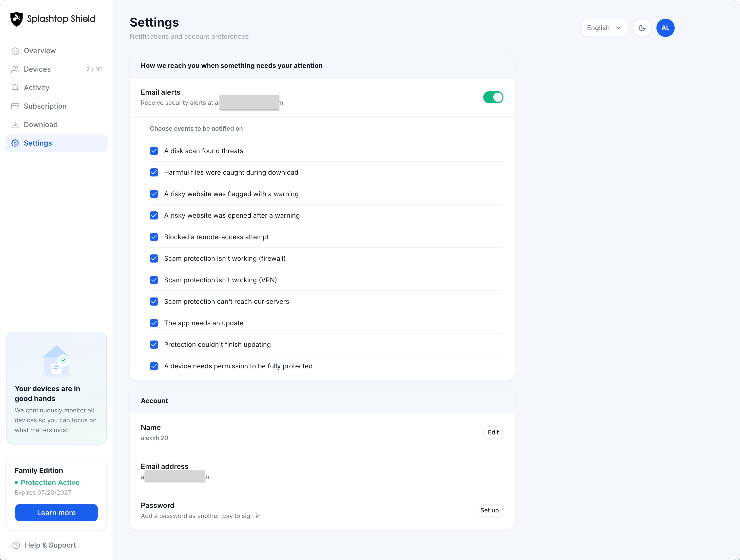Uncheck 'The app needs an update'
This screenshot has height=560, width=740.
[154, 323]
